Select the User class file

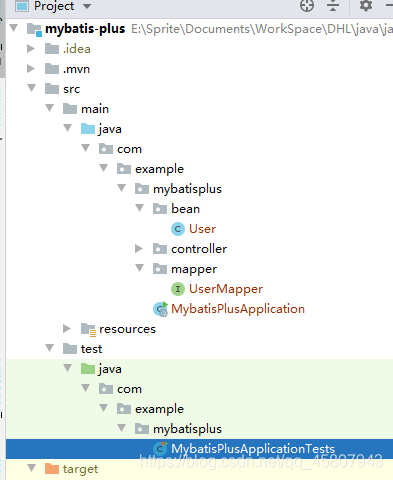202,229
